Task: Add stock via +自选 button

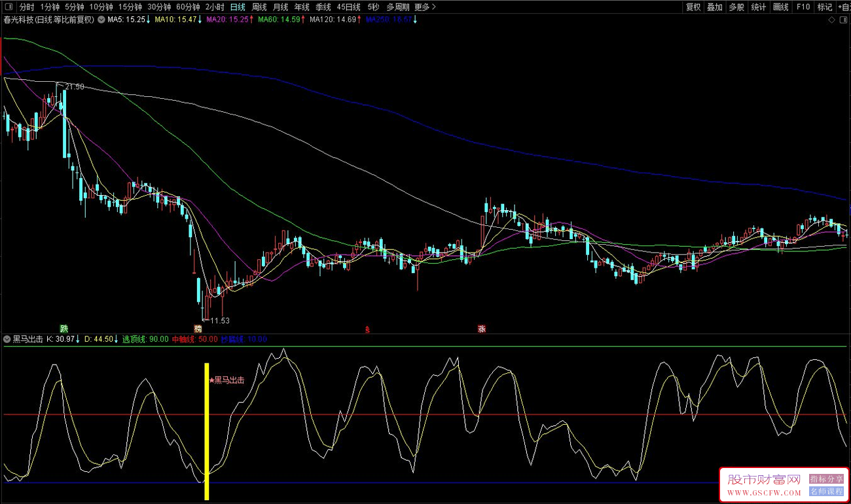Action: pos(844,7)
